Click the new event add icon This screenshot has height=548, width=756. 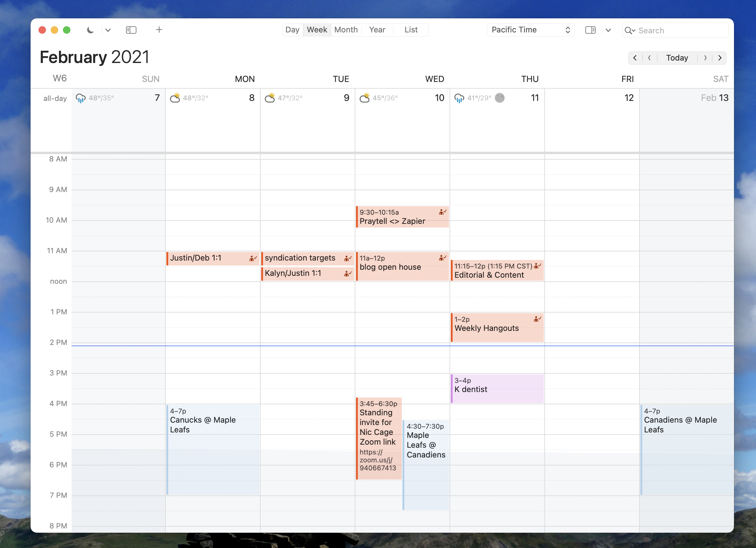point(158,29)
